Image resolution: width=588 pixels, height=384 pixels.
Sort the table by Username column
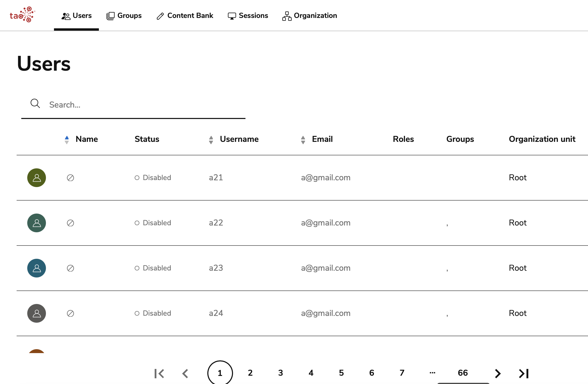click(211, 139)
